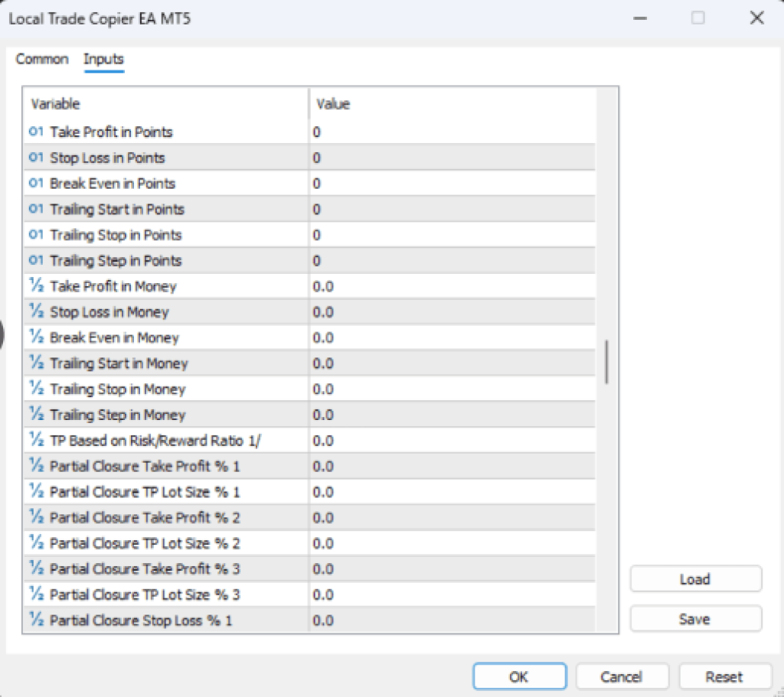Select the 'Take Profit in Points' variable name

click(112, 132)
